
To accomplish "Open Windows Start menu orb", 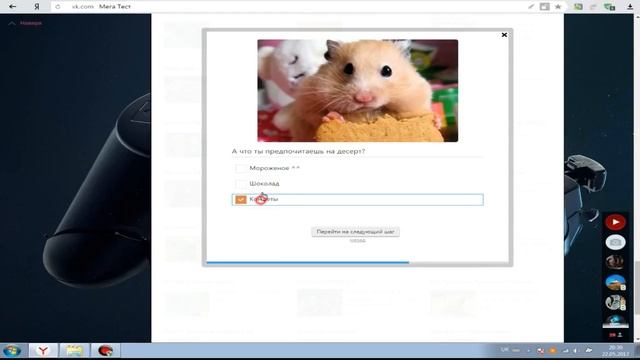I will pos(12,351).
